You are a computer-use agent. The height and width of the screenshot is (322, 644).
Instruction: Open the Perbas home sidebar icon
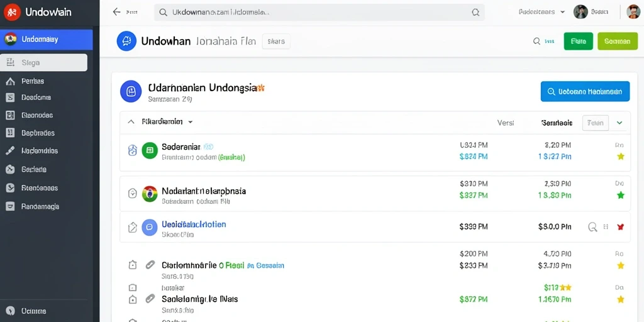10,81
